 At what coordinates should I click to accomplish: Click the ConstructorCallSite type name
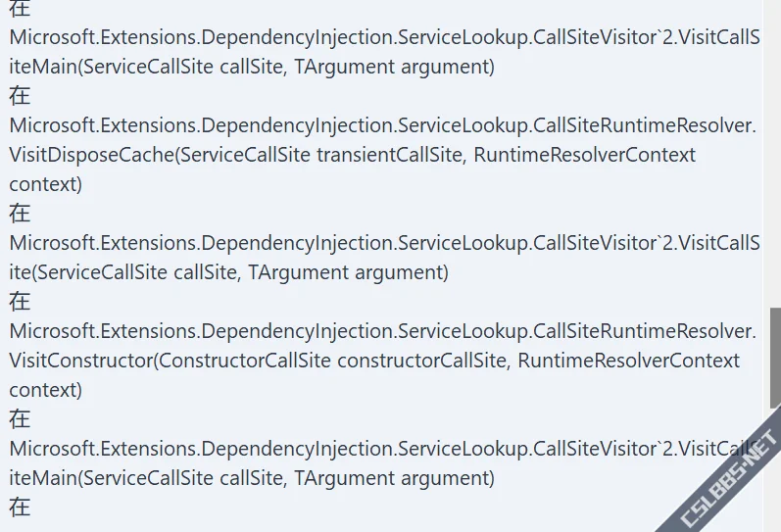[x=245, y=361]
